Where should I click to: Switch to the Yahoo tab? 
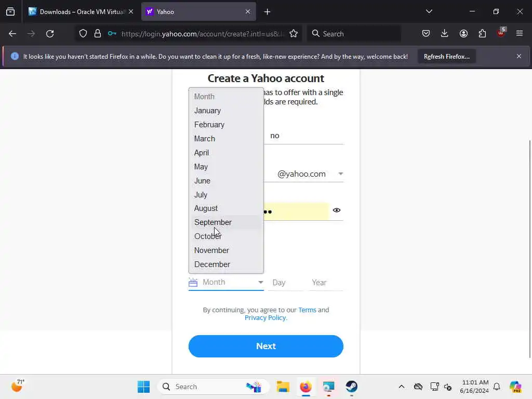[x=198, y=12]
